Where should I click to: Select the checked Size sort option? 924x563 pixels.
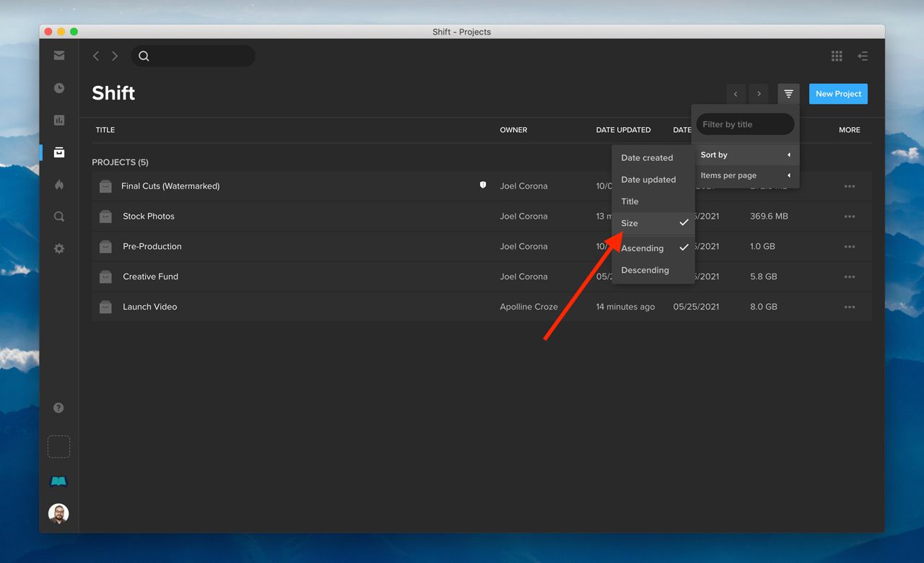[653, 223]
